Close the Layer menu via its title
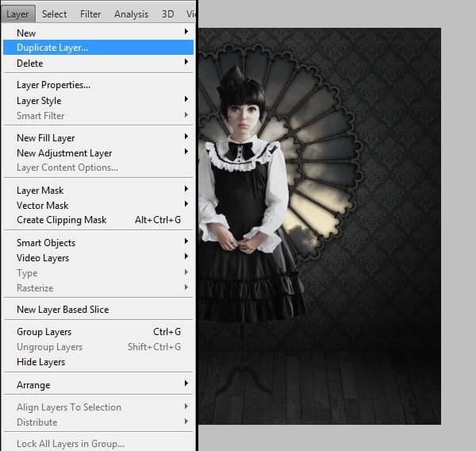This screenshot has height=451, width=476. tap(17, 13)
